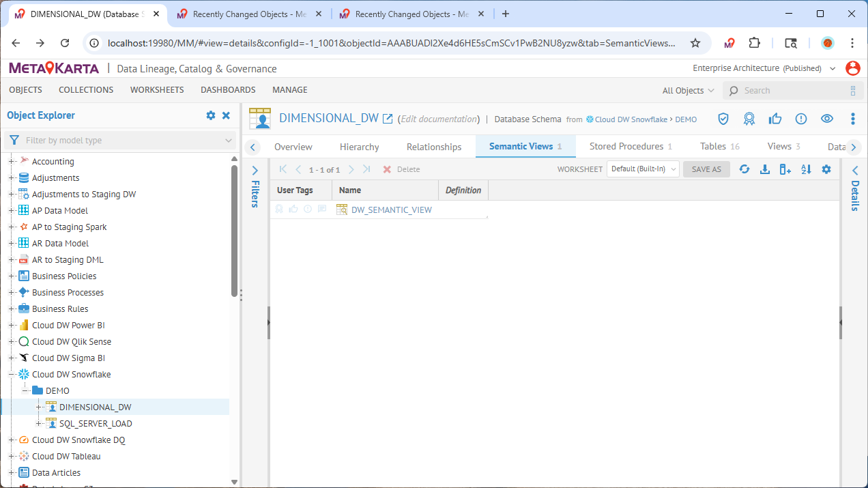
Task: Click the A-Z sort icon
Action: click(x=806, y=169)
